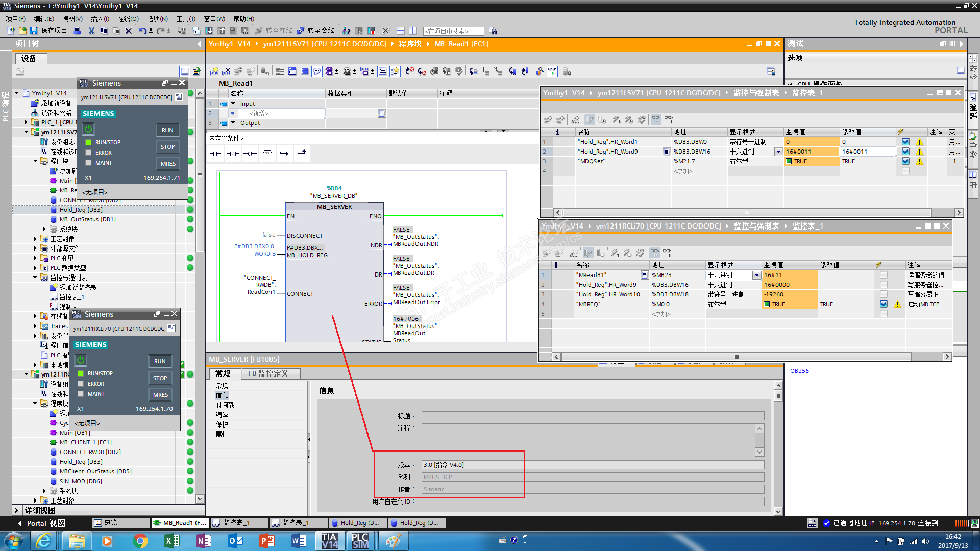Open the 在线(O) menu

pyautogui.click(x=128, y=19)
